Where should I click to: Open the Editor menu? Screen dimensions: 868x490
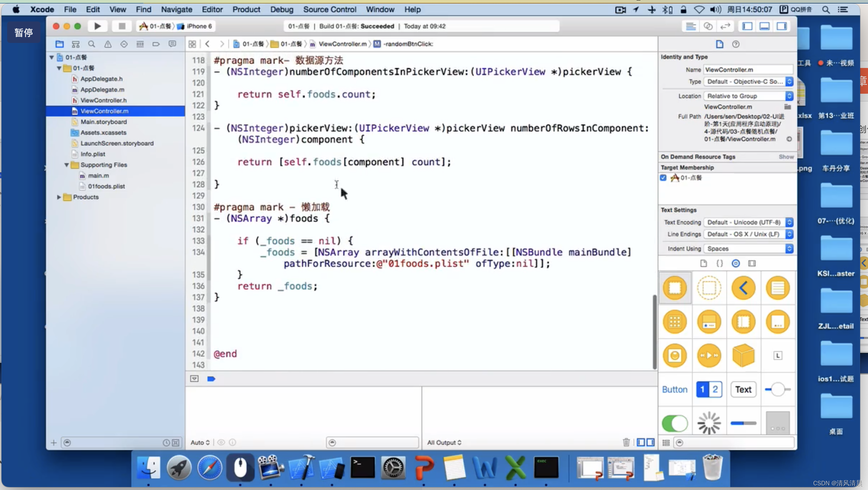(212, 9)
